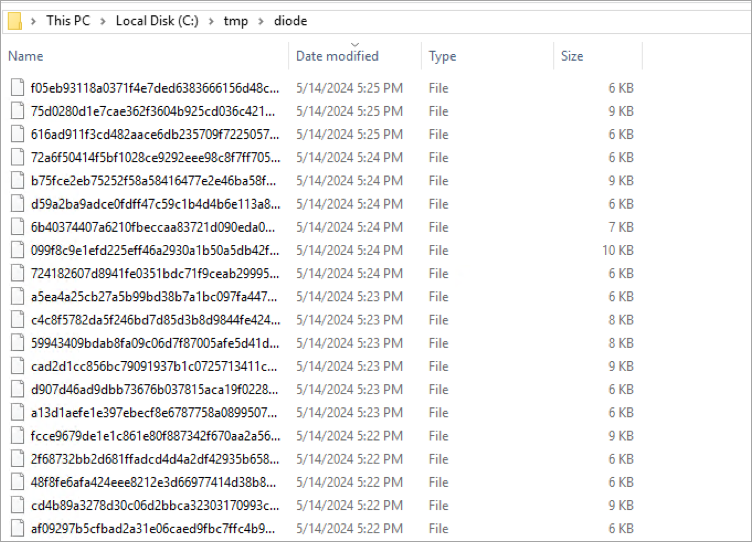Click file name af09297b5cfbad2a31e06caed9fbc7ffc4b9...
The width and height of the screenshot is (752, 542).
(x=153, y=529)
